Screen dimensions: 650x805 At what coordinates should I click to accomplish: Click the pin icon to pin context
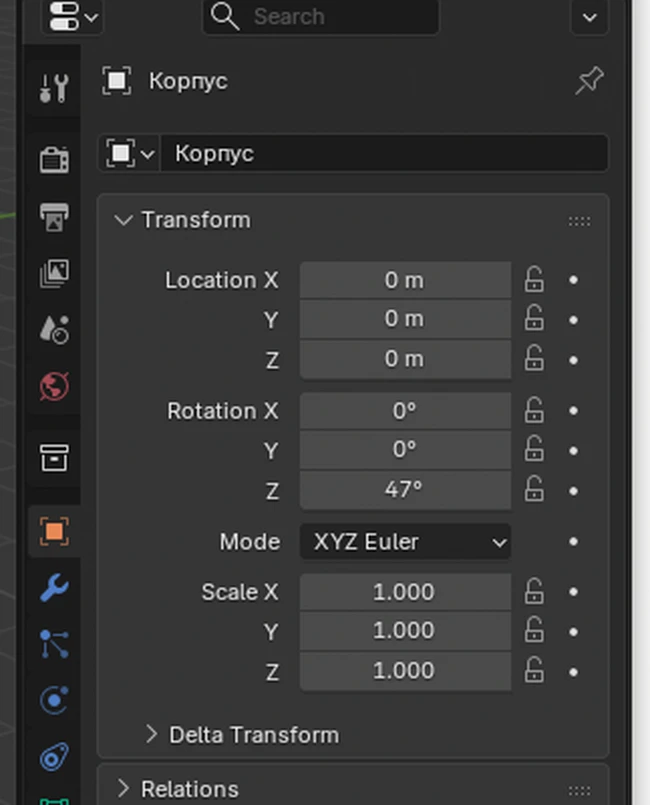(x=589, y=81)
